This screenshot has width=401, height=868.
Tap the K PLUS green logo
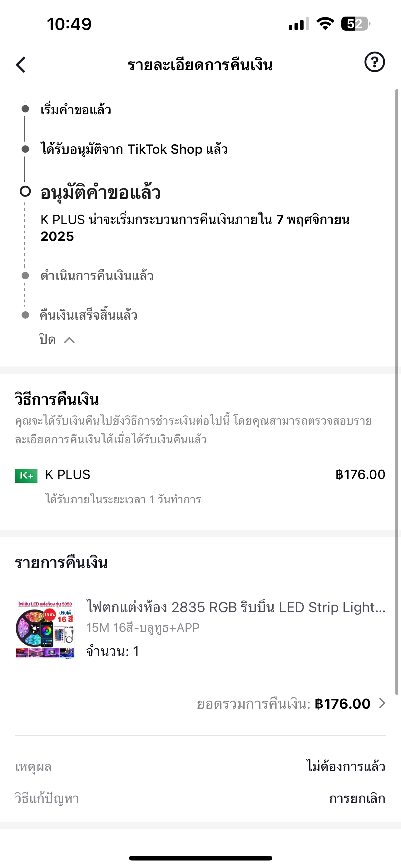pos(26,476)
